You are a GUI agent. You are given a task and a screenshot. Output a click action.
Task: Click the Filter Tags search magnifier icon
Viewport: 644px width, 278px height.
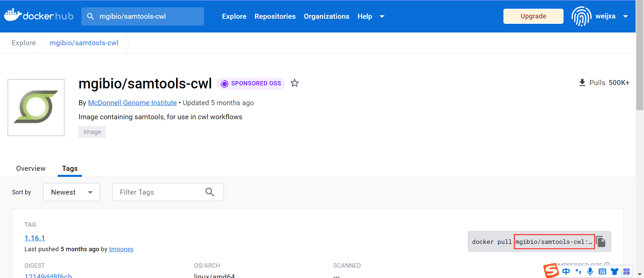(x=210, y=192)
